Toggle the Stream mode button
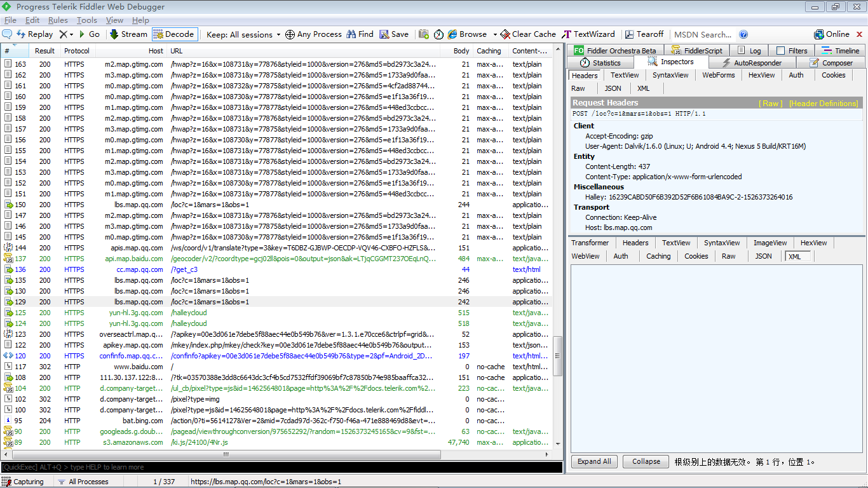 [x=128, y=34]
